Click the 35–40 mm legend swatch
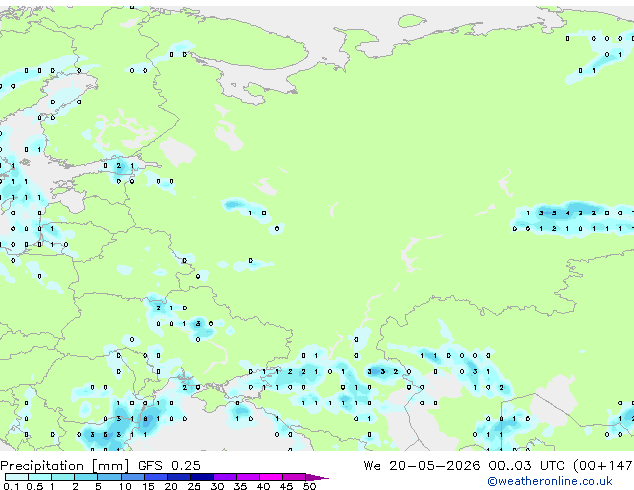Screen dimensions: 634x490 click(x=247, y=477)
